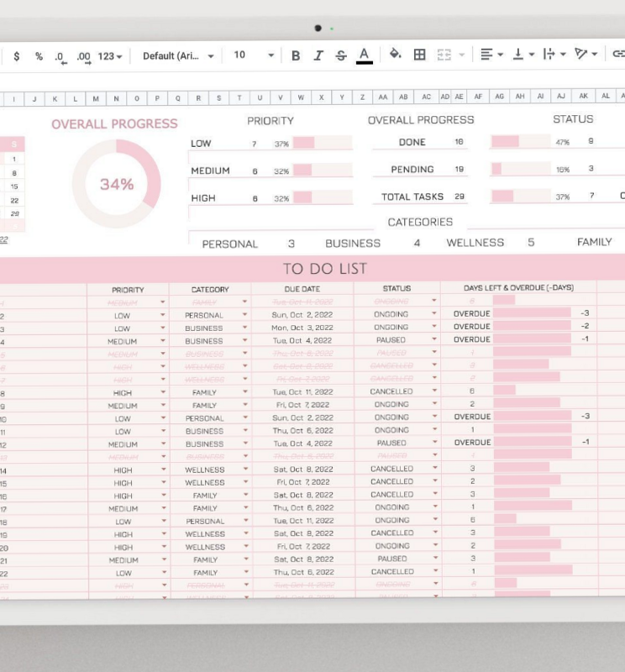Toggle bold formatting
Image resolution: width=625 pixels, height=672 pixels.
(296, 55)
